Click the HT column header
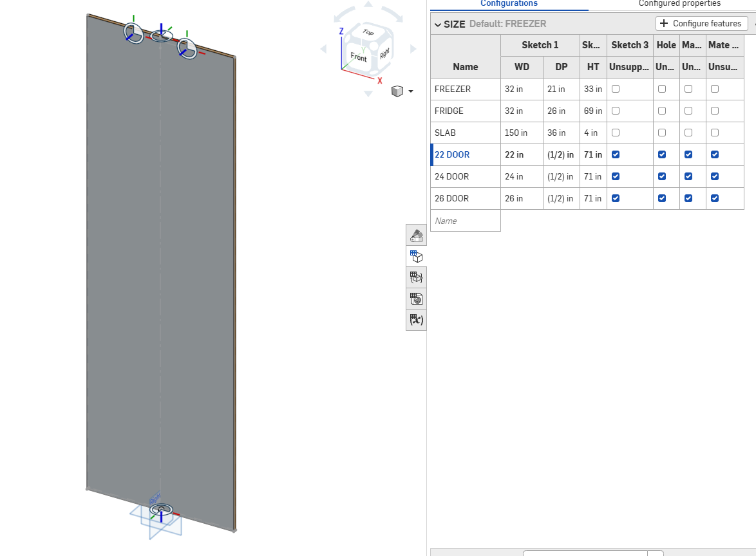The height and width of the screenshot is (556, 756). pyautogui.click(x=593, y=67)
